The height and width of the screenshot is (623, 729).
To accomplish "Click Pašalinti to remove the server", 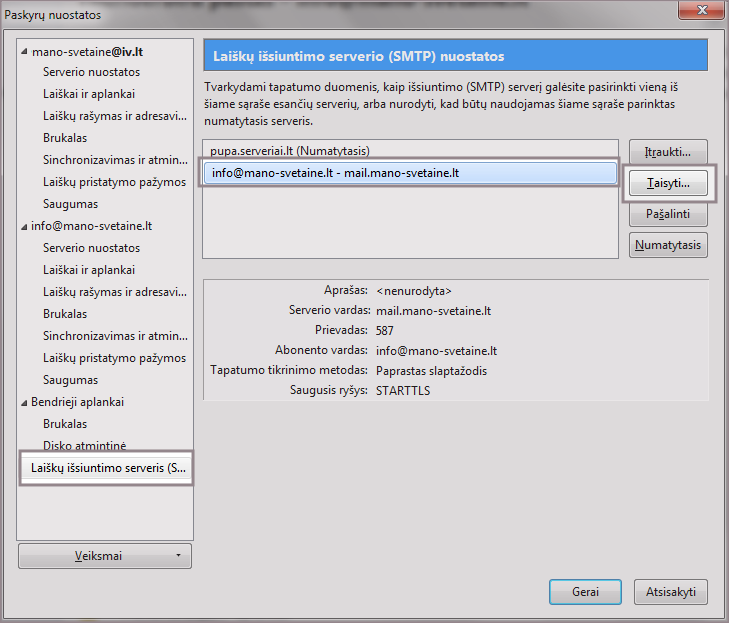I will [x=668, y=215].
